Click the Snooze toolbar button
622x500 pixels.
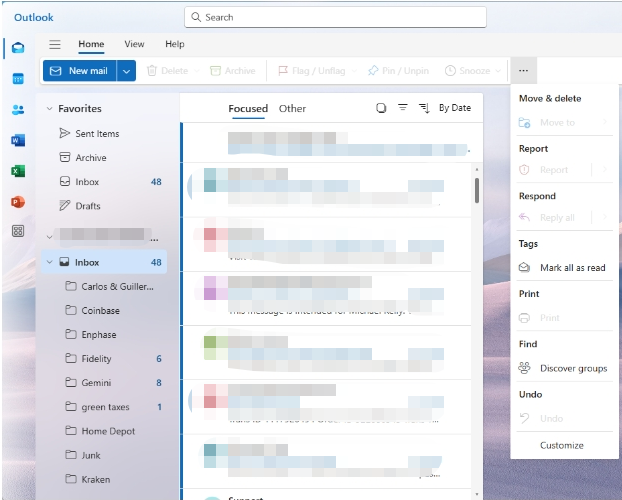467,71
